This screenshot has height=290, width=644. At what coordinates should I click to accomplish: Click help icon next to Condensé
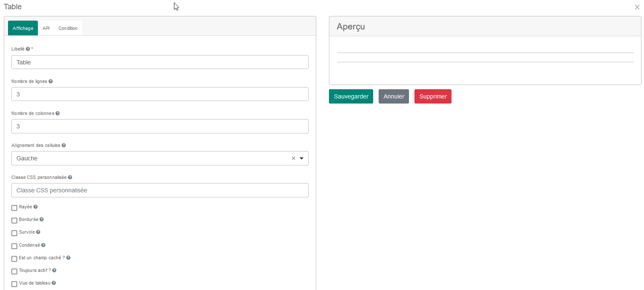click(x=43, y=245)
